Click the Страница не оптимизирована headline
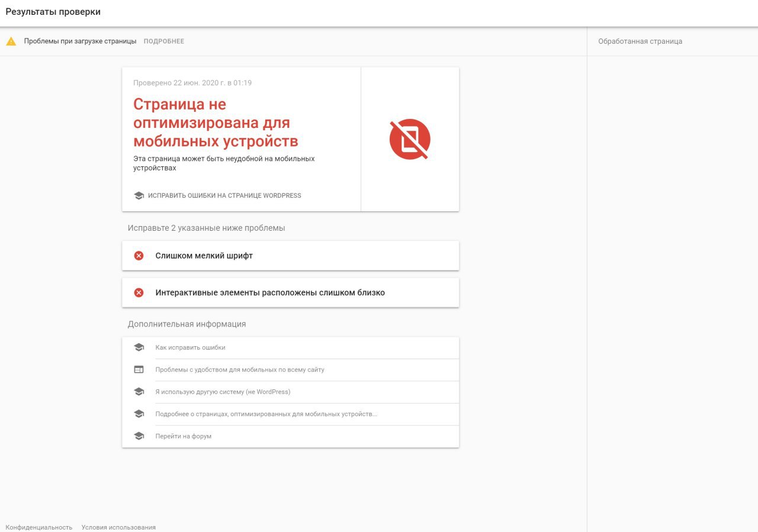Screen dimensions: 758x532 216,122
